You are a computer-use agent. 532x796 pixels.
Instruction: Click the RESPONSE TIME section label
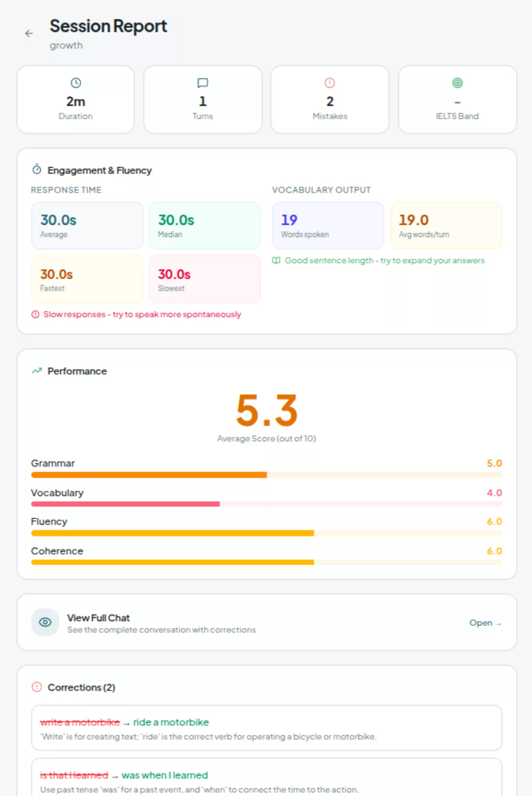(66, 190)
